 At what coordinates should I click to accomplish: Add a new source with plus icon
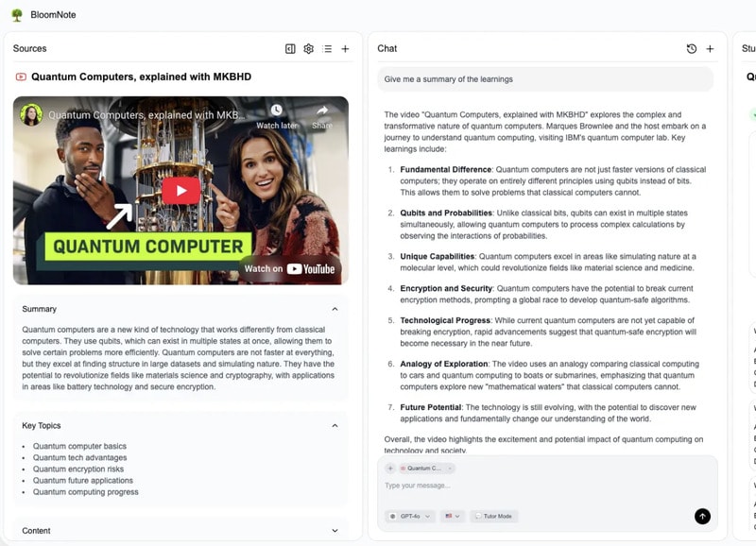pos(345,49)
